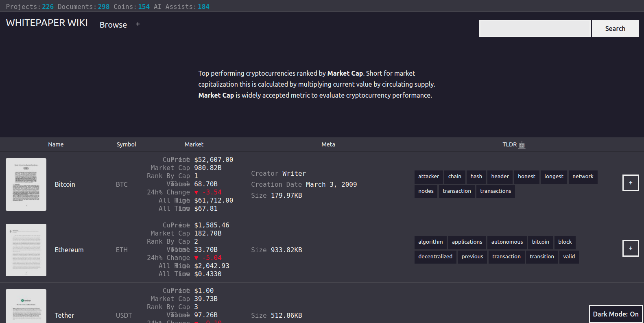Open the Bitcoin name link
This screenshot has height=323, width=644.
point(65,184)
